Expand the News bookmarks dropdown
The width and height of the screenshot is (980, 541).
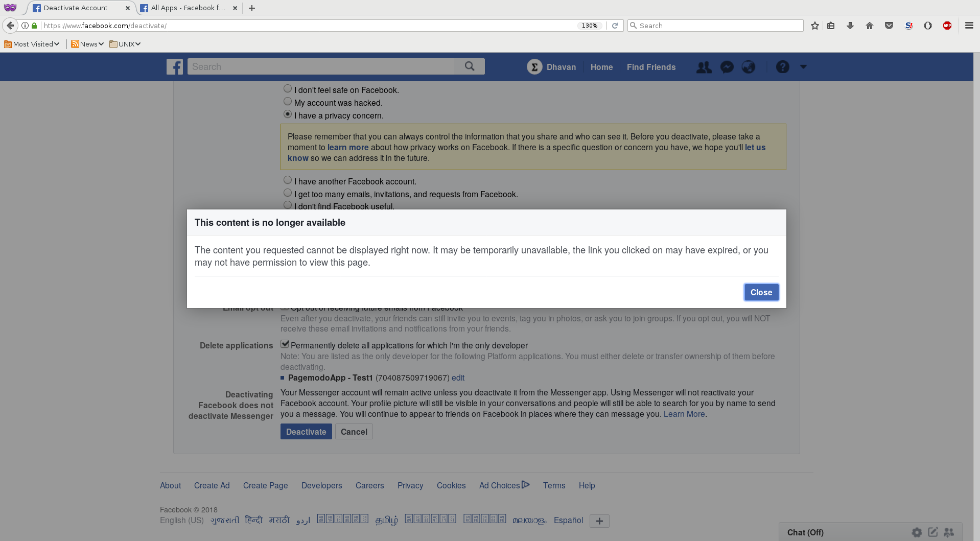pos(87,44)
